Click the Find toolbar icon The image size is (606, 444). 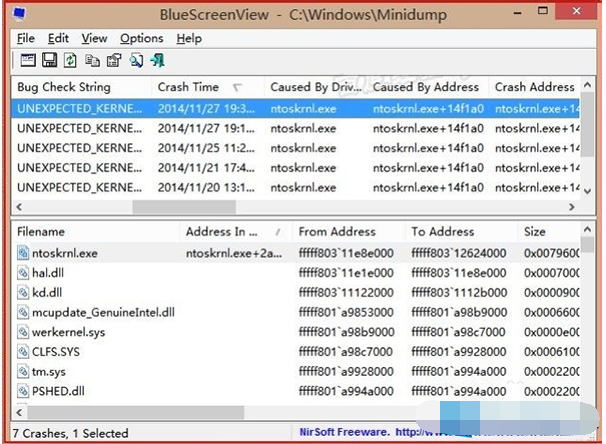click(x=137, y=61)
